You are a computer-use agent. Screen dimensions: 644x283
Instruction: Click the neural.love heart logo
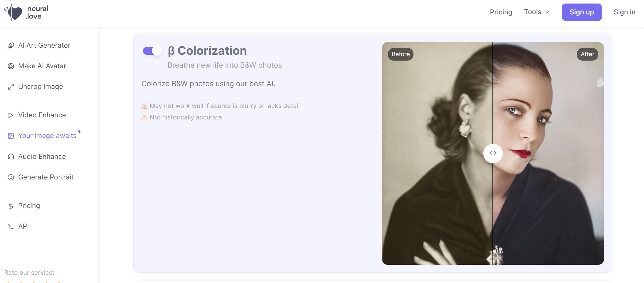14,12
